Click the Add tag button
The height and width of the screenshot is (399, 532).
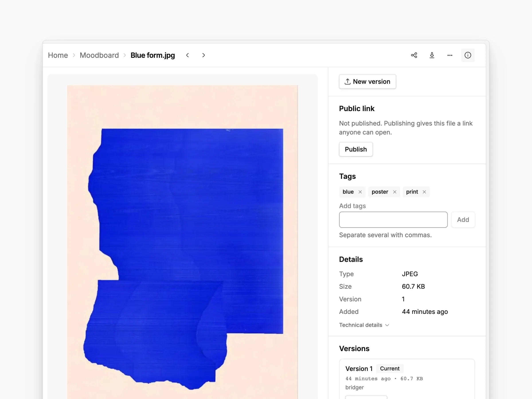[x=463, y=220]
